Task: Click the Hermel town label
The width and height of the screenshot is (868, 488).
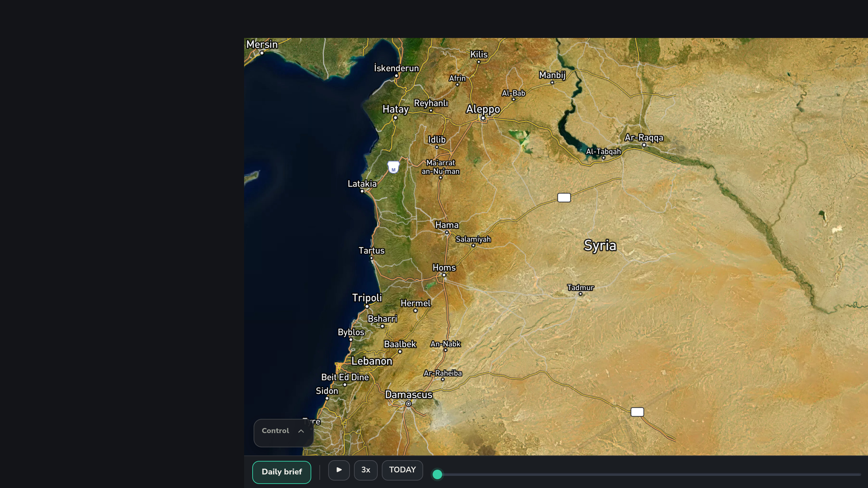Action: coord(415,303)
